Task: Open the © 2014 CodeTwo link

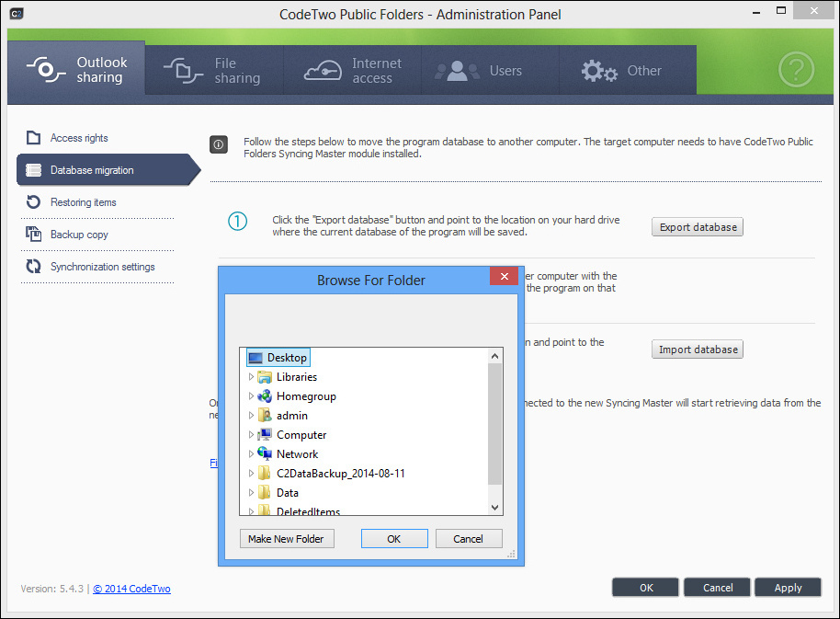Action: [131, 589]
